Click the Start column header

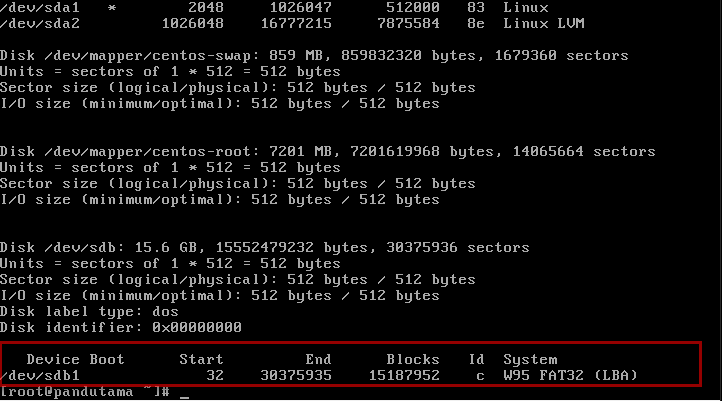click(201, 359)
